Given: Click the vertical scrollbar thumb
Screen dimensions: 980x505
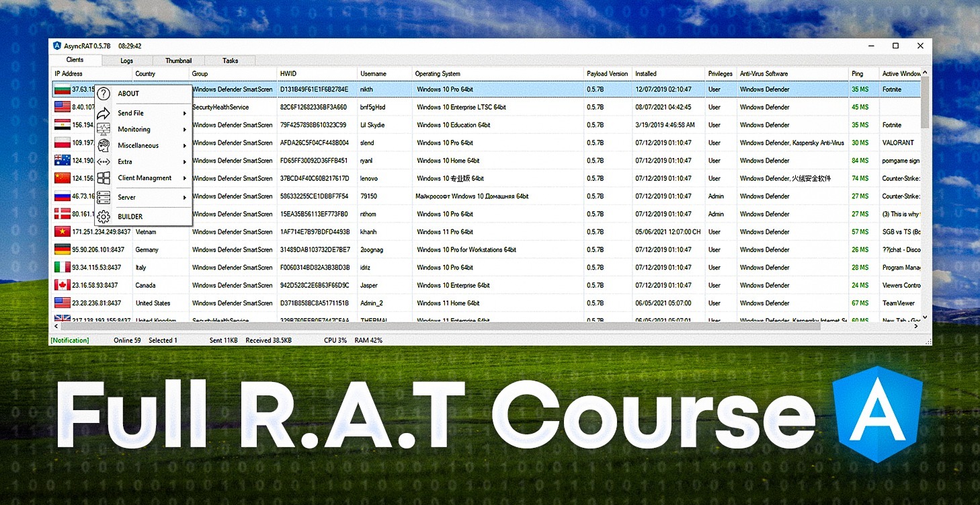Looking at the screenshot, I should pyautogui.click(x=926, y=102).
